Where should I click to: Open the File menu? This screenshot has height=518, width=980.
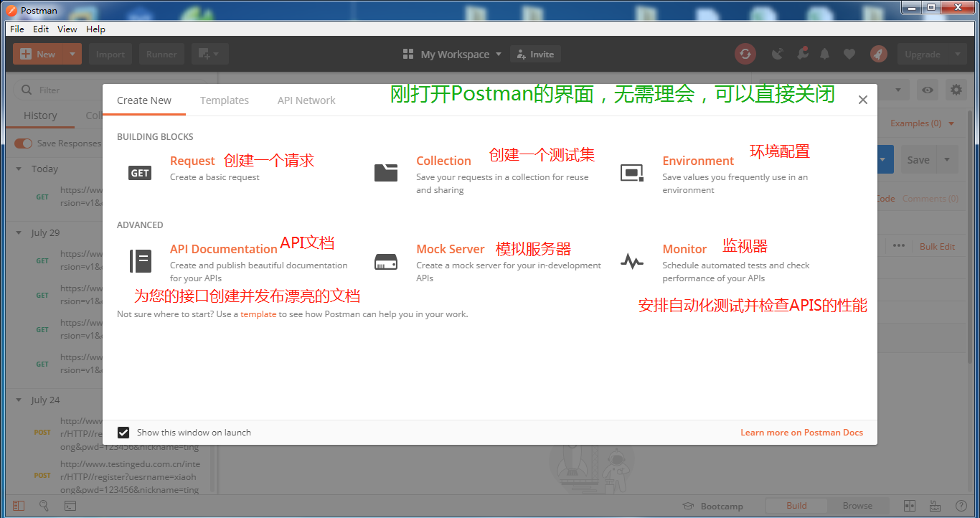click(x=17, y=29)
